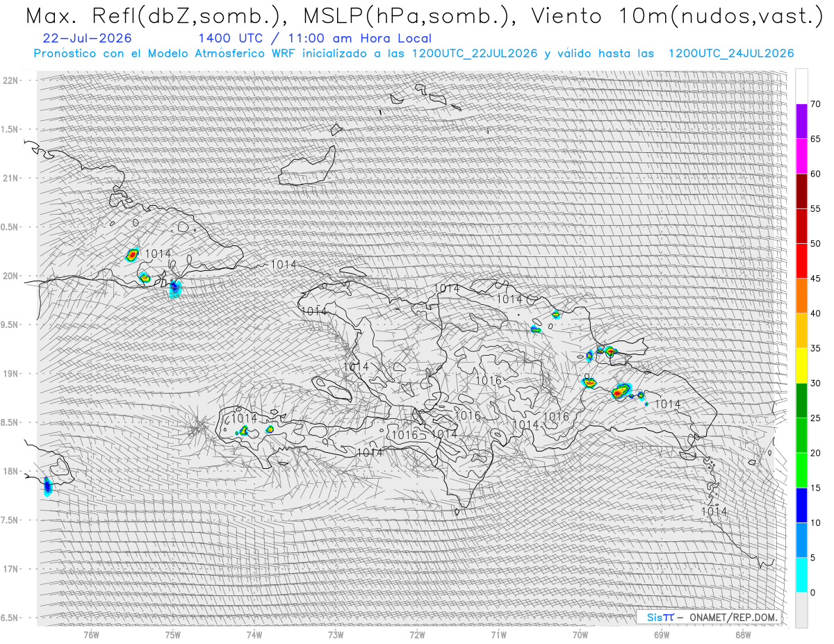
Task: Click the '17N' latitude label
Action: 11,569
